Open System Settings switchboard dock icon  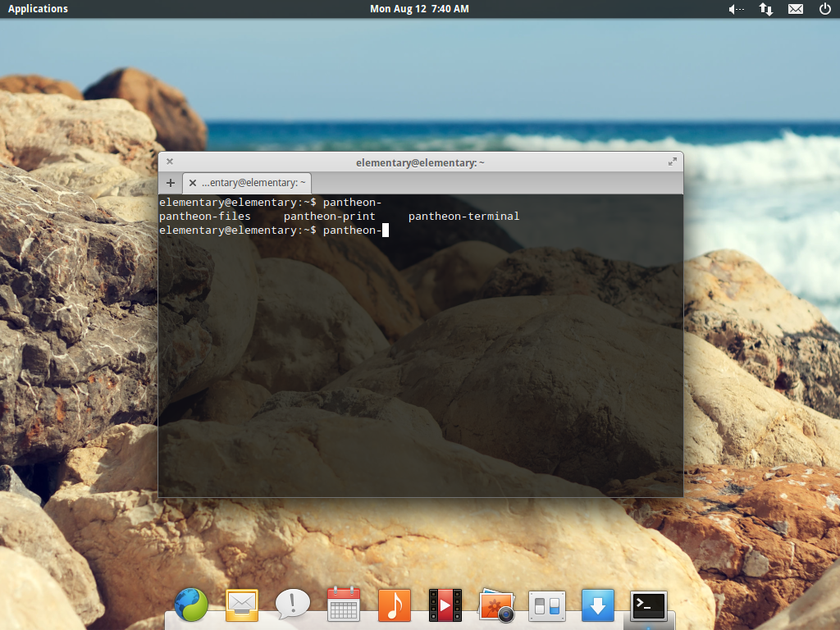[547, 606]
